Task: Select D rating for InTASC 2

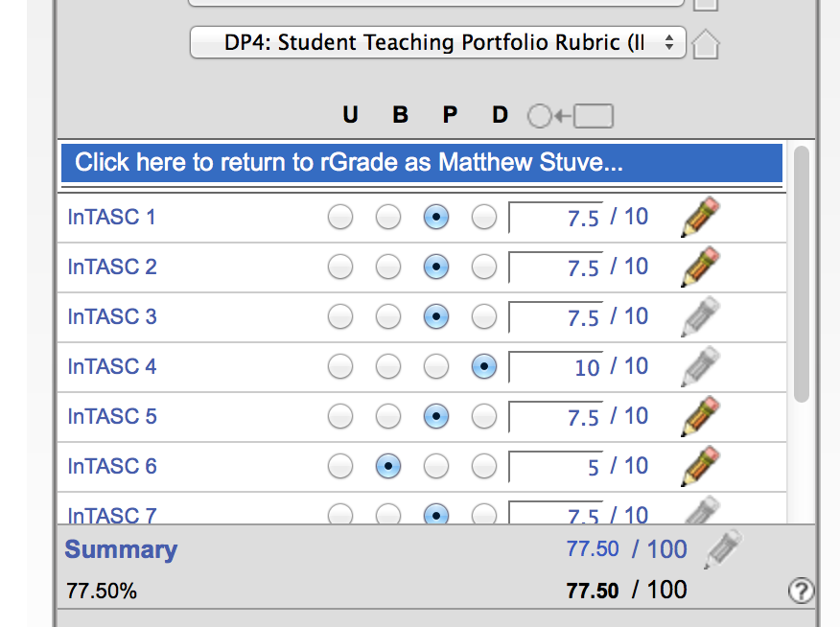Action: click(x=484, y=267)
